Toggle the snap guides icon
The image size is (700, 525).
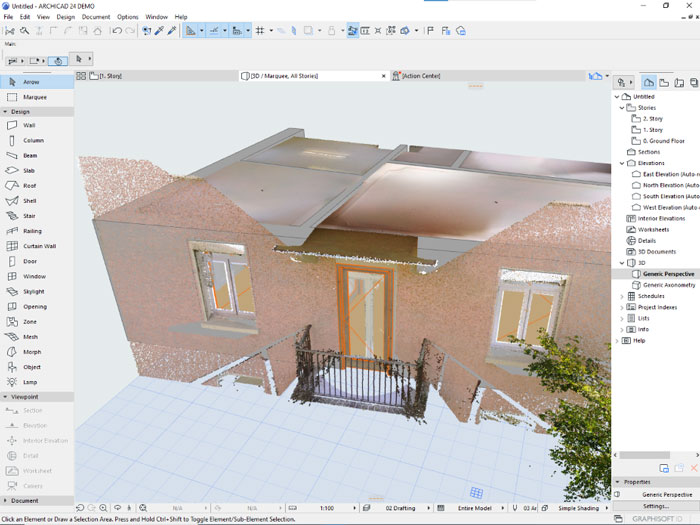point(214,31)
